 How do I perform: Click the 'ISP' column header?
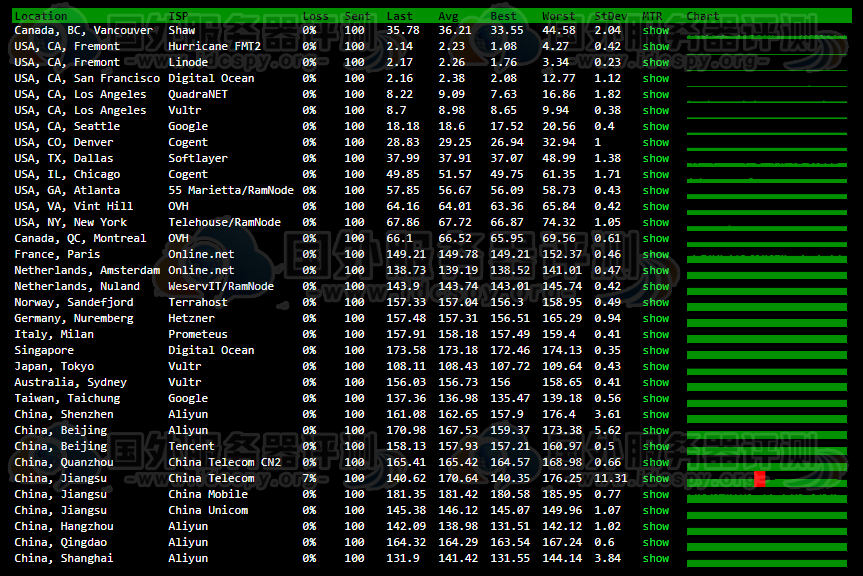tap(178, 16)
